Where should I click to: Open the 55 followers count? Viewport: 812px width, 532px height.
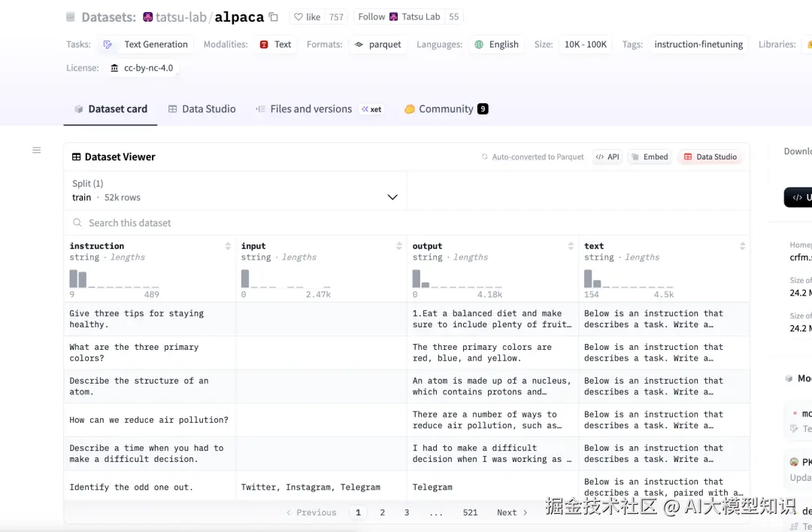(453, 17)
